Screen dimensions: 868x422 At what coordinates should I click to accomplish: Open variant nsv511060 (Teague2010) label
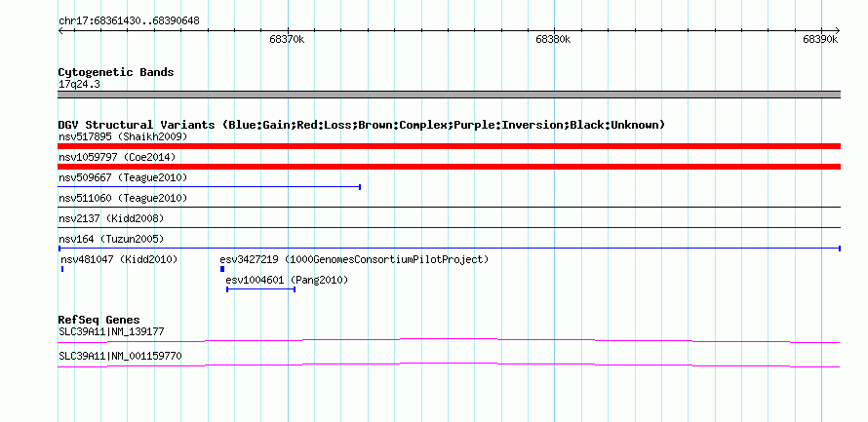[123, 198]
